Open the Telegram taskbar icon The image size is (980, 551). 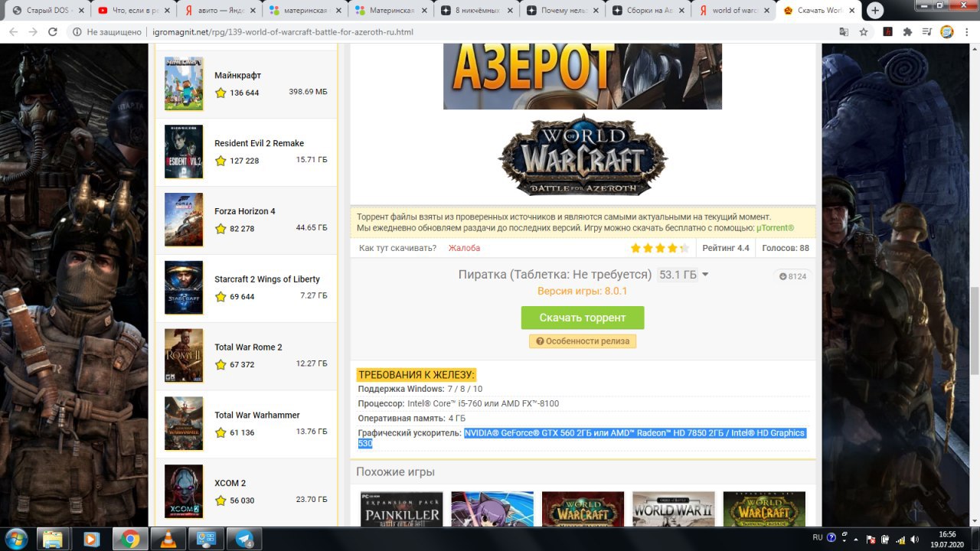click(x=245, y=539)
